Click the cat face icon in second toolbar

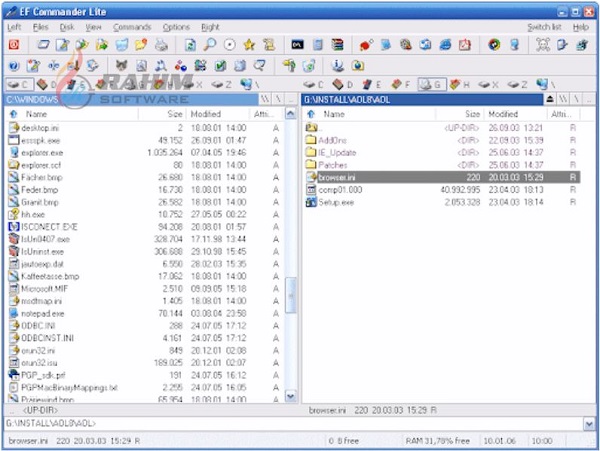click(x=121, y=66)
